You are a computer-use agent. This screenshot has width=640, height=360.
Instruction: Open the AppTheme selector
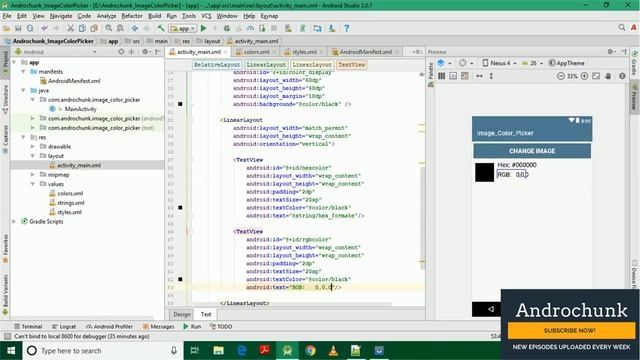point(567,63)
